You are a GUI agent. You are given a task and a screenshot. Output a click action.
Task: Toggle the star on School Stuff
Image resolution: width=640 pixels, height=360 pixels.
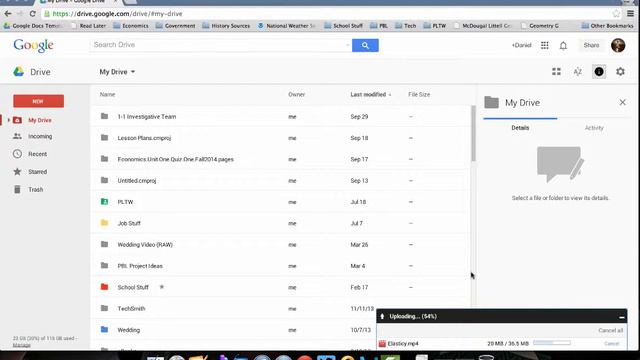pyautogui.click(x=162, y=287)
